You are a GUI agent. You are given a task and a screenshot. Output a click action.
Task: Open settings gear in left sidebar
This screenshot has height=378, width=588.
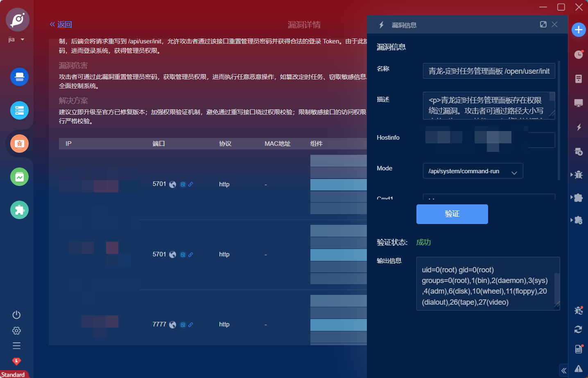click(x=16, y=330)
